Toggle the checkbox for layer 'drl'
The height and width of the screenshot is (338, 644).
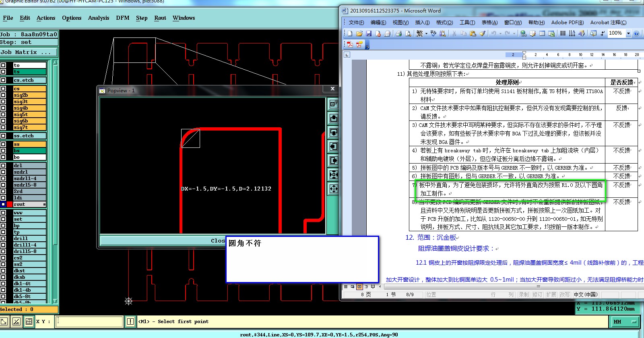(x=3, y=166)
